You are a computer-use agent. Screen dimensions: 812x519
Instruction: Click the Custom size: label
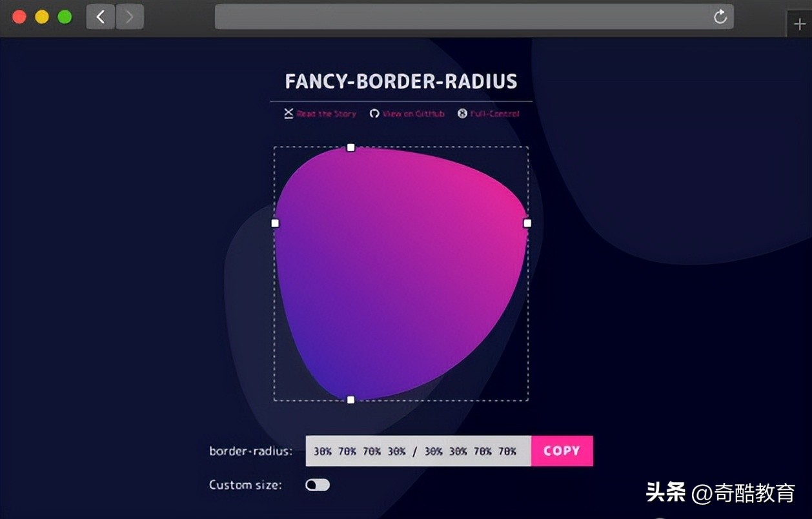(x=246, y=485)
